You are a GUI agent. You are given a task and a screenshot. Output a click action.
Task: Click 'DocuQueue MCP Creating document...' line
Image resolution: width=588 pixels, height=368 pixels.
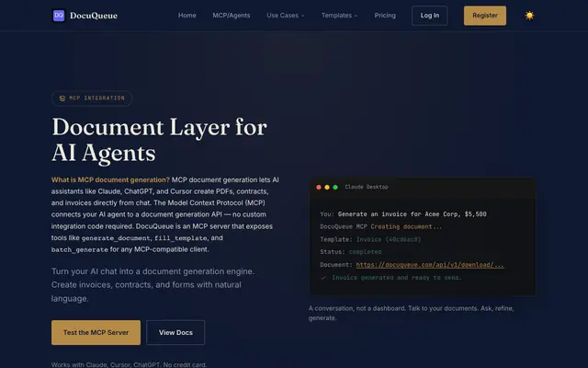point(380,227)
